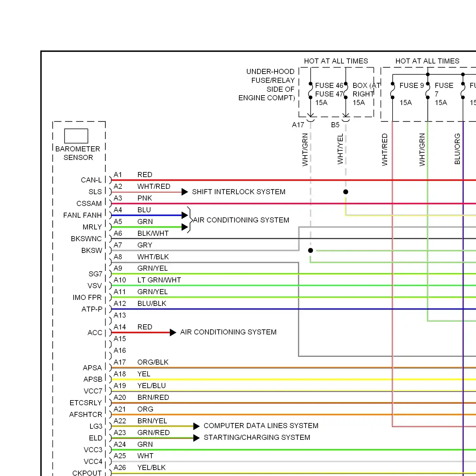The image size is (476, 476).
Task: Click the PNK wire label at A3
Action: 145,198
